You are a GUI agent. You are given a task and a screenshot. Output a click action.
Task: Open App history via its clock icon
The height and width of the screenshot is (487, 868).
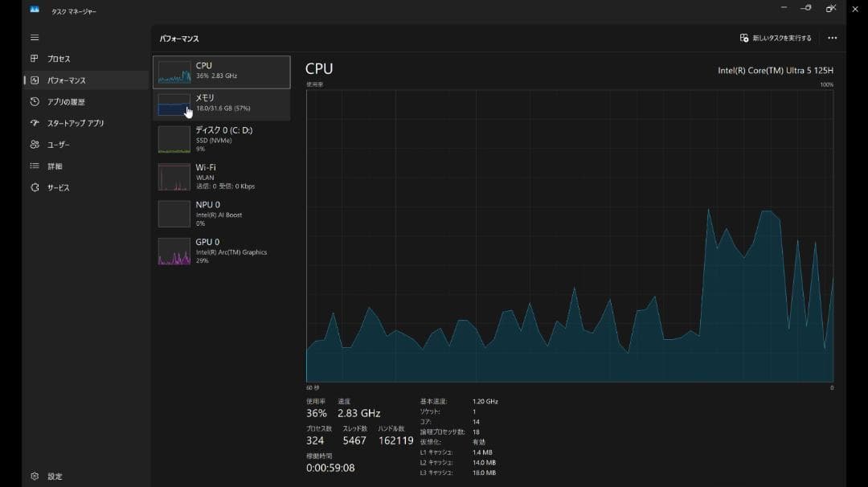pyautogui.click(x=35, y=102)
